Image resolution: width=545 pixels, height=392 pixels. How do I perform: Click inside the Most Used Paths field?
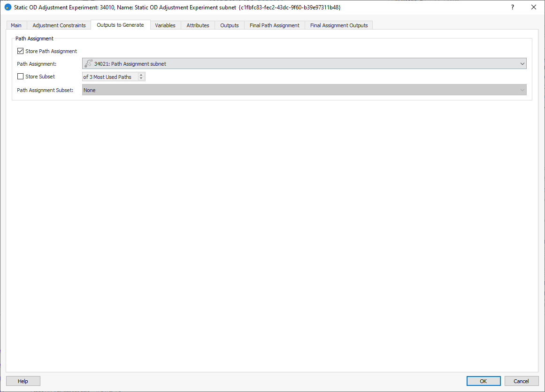pyautogui.click(x=110, y=77)
